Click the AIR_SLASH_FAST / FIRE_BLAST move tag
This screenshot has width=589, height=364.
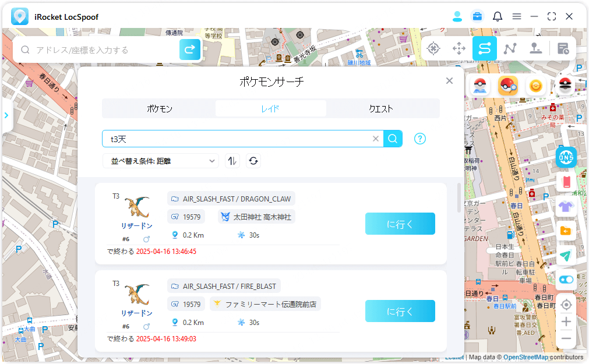[224, 286]
